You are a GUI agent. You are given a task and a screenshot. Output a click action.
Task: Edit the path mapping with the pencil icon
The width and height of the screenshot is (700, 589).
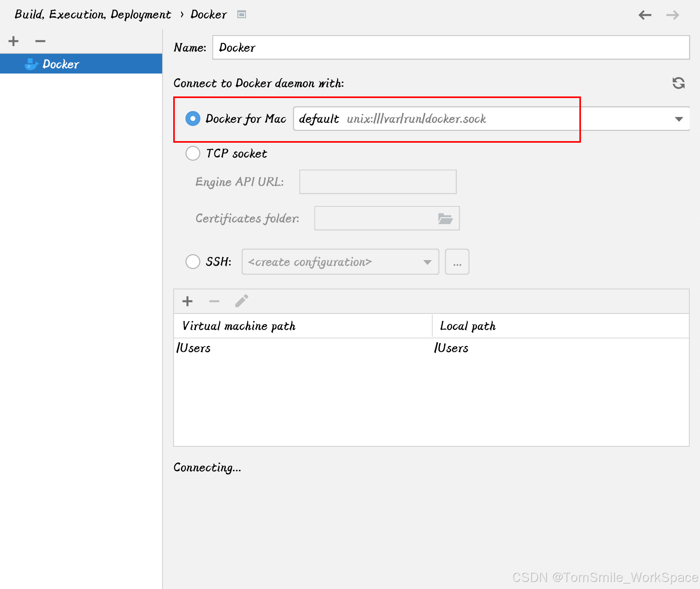coord(242,301)
